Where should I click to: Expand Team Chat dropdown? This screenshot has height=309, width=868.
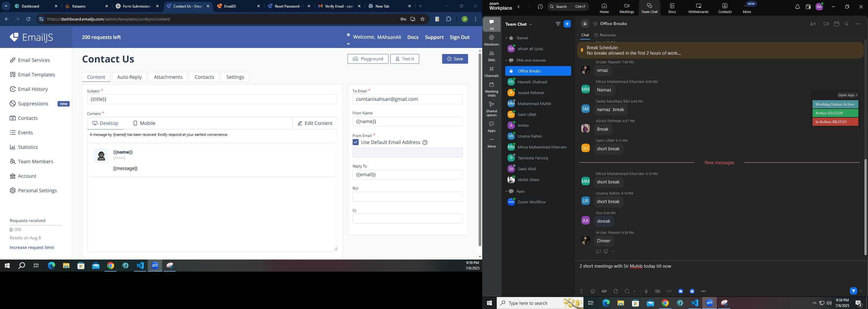coord(531,24)
